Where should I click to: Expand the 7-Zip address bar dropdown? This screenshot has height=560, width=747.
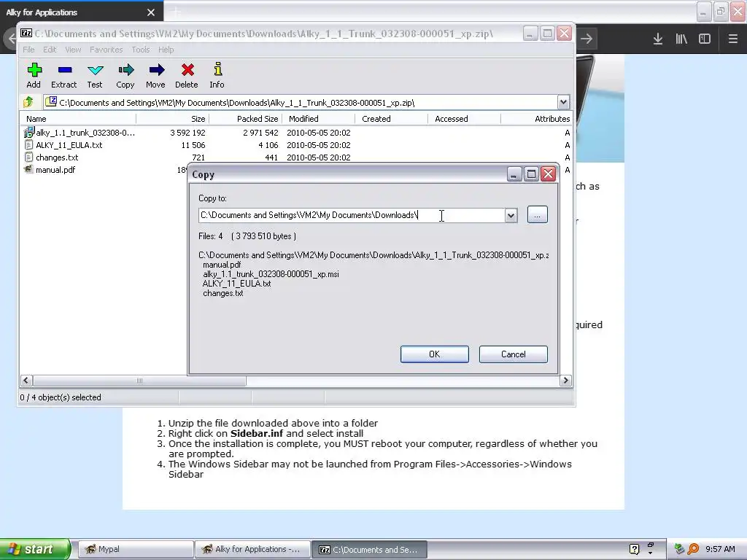click(563, 102)
